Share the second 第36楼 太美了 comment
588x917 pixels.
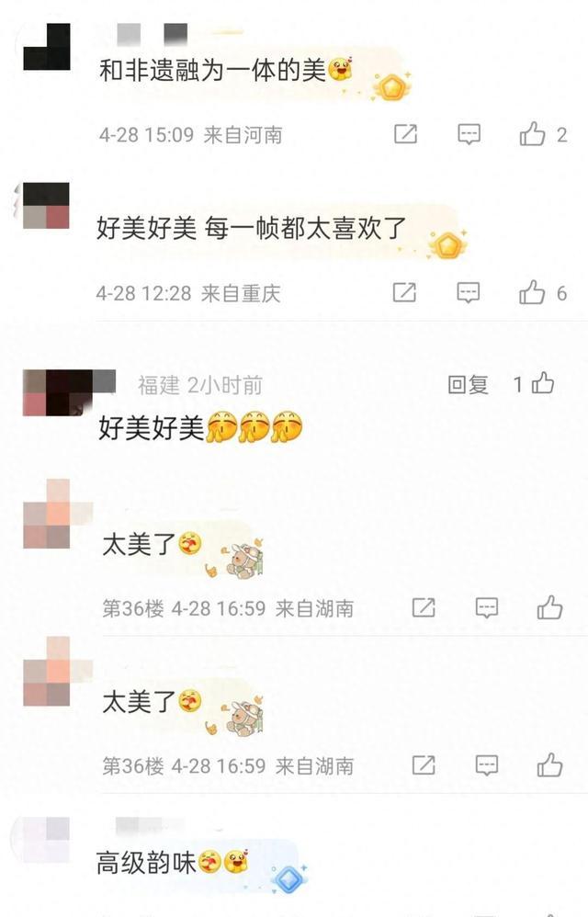coord(424,765)
